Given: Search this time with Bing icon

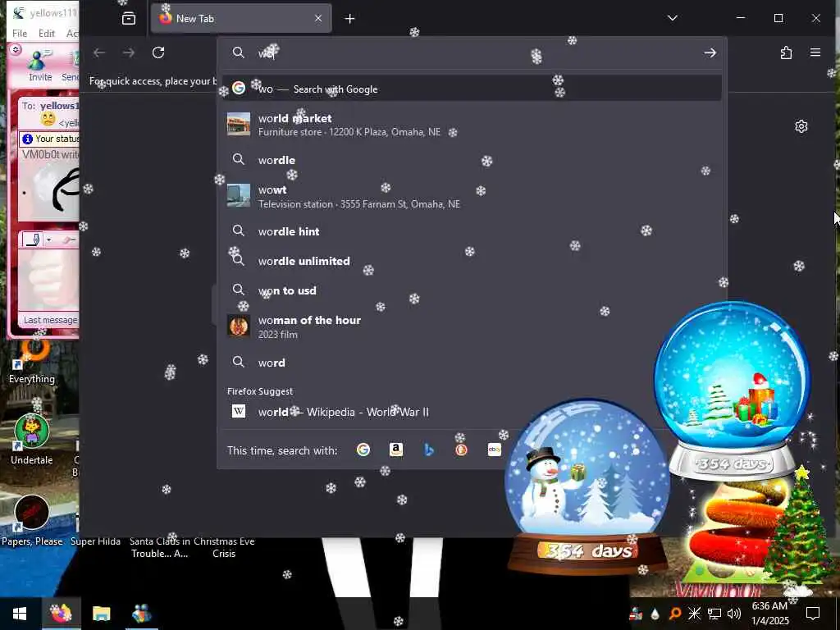Looking at the screenshot, I should pos(428,450).
